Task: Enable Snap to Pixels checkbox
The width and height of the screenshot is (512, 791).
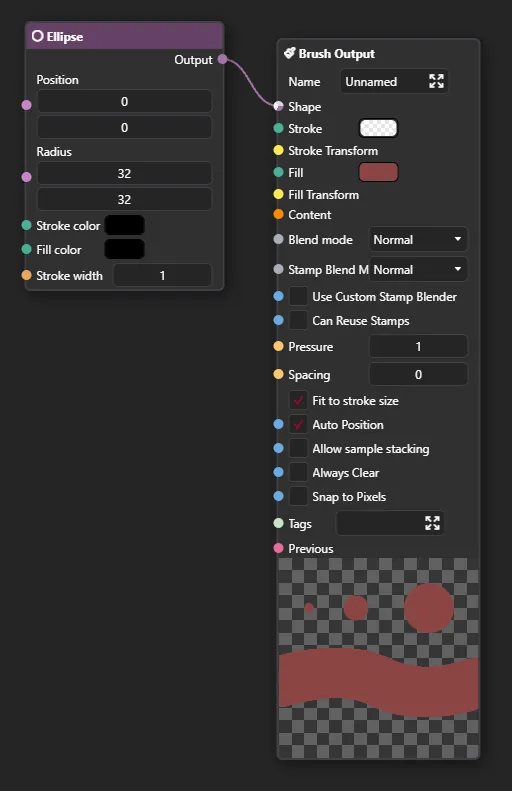Action: tap(298, 496)
